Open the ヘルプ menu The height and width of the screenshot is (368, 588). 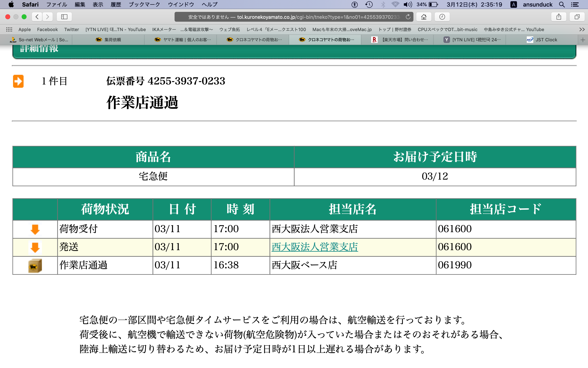(210, 4)
